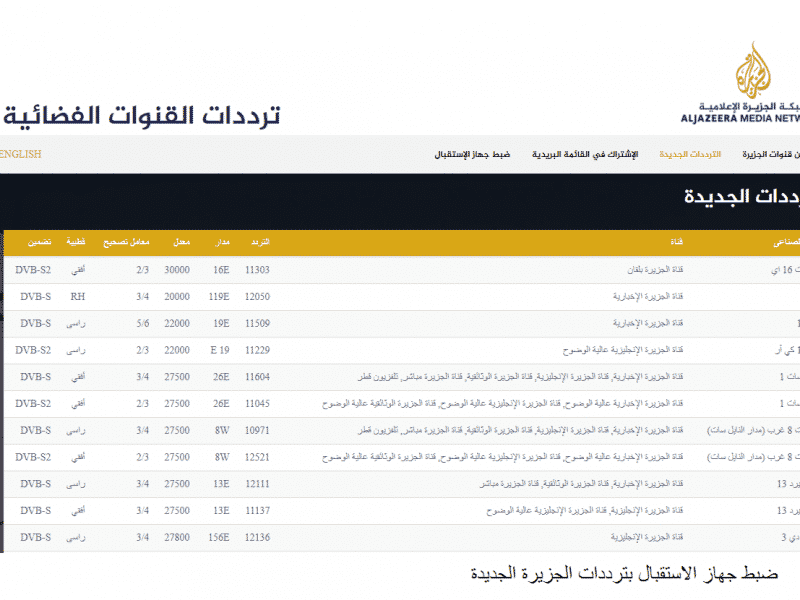Select the frequency value 11509
The image size is (800, 600).
point(257,323)
